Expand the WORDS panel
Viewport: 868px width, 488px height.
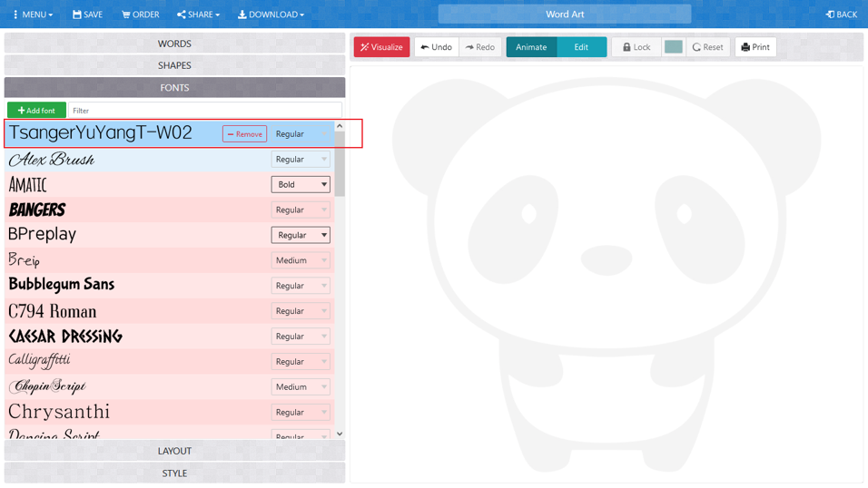[174, 44]
